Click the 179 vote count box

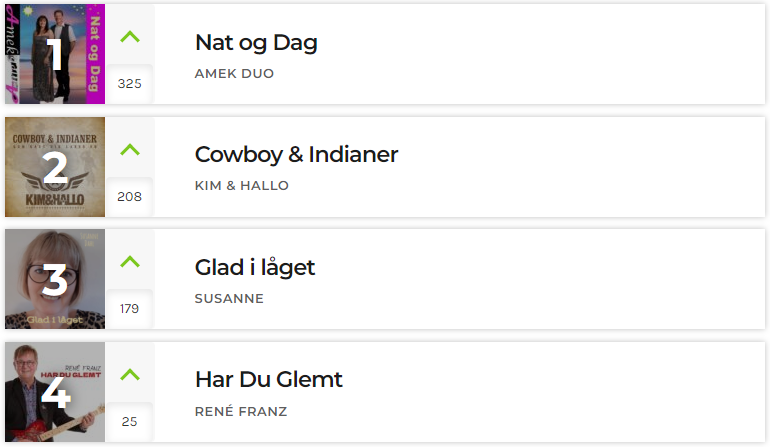click(130, 308)
